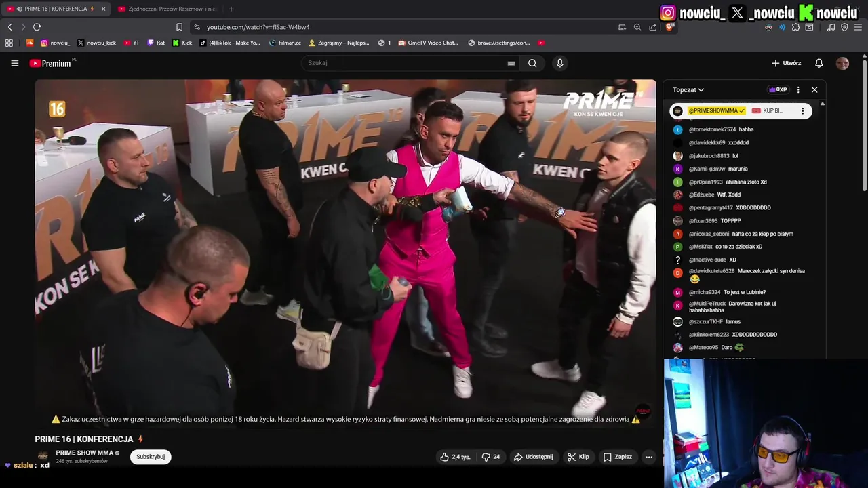868x488 pixels.
Task: Open nowciu_kick X bookmark
Action: [x=96, y=43]
